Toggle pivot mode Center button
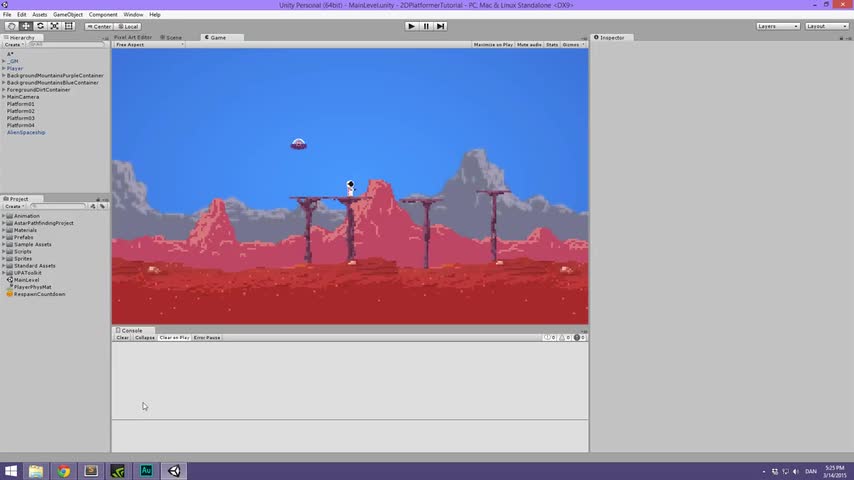The height and width of the screenshot is (480, 854). point(99,26)
